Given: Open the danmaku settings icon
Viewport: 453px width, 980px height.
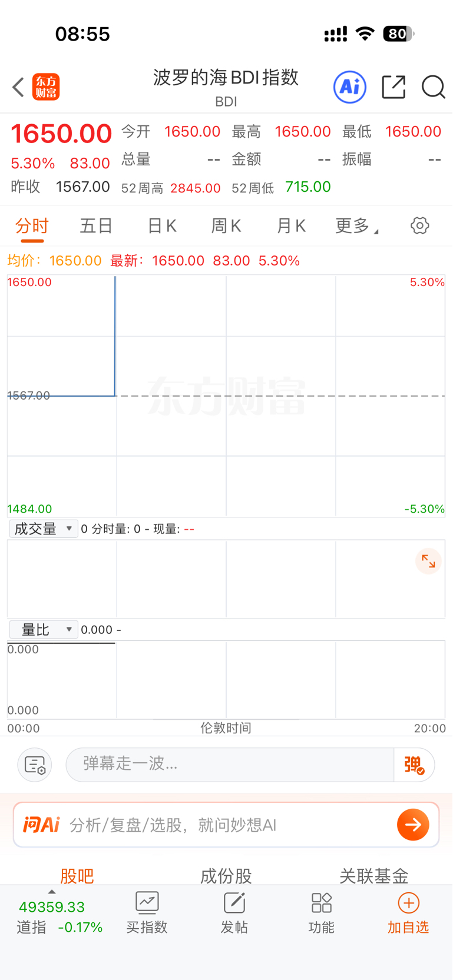Looking at the screenshot, I should tap(35, 765).
